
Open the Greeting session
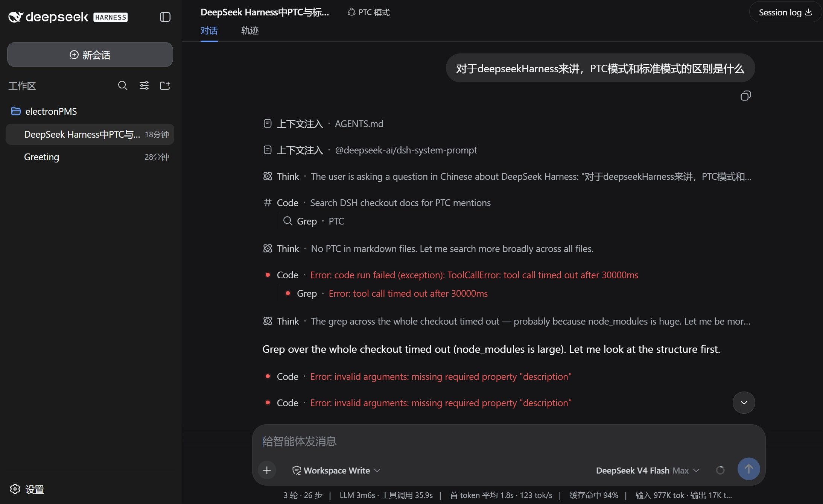point(90,157)
